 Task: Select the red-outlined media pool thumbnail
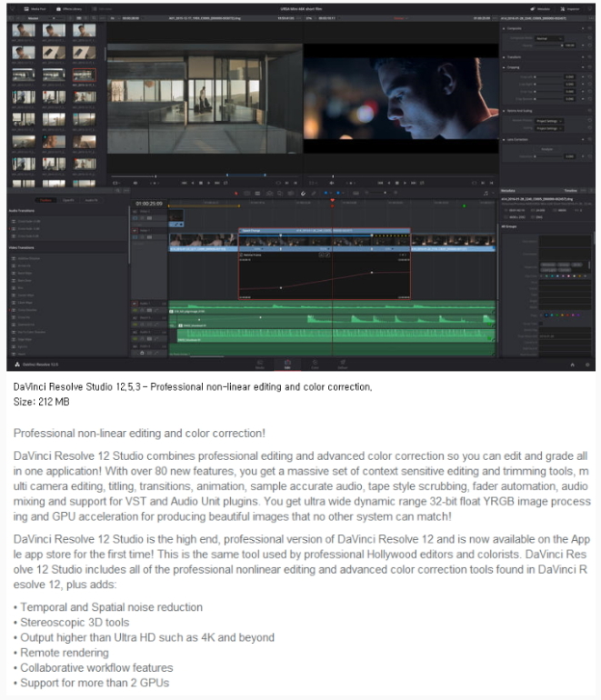coord(84,75)
